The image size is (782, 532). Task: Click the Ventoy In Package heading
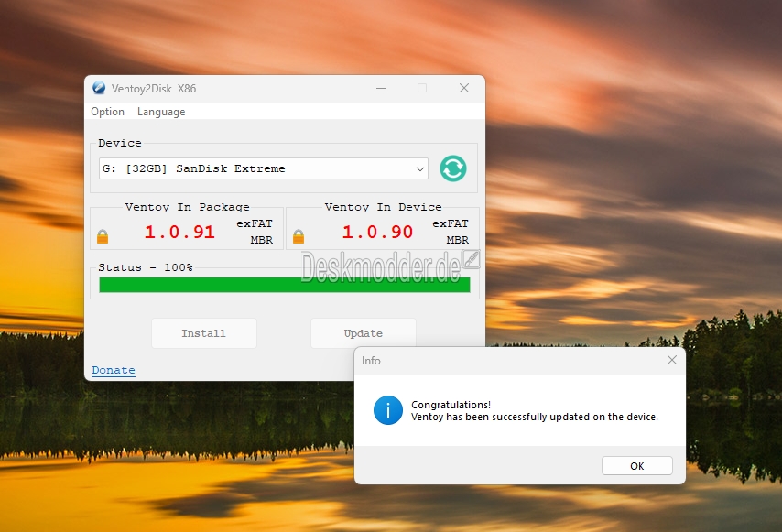[x=187, y=207]
